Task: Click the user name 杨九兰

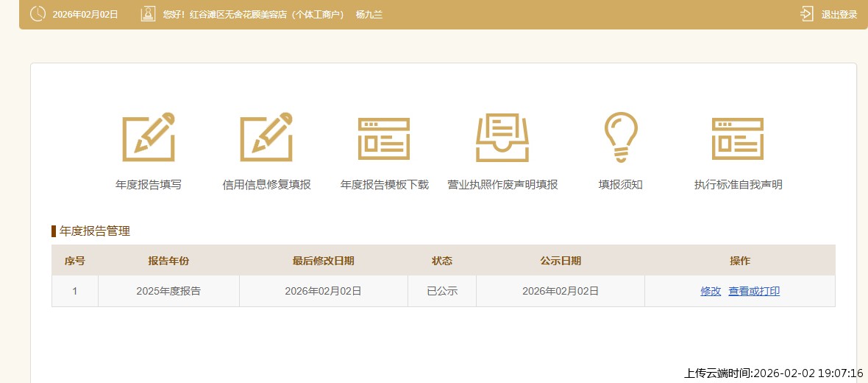Action: pos(369,15)
